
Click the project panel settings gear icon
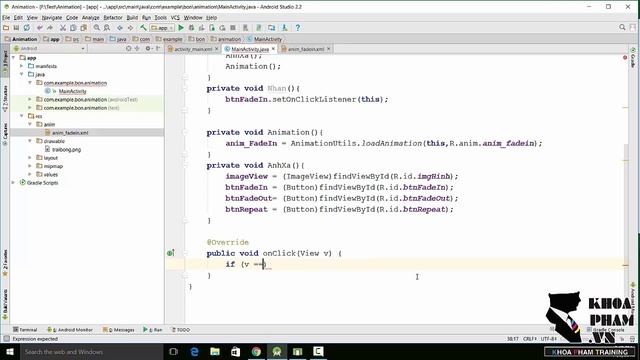pos(148,48)
